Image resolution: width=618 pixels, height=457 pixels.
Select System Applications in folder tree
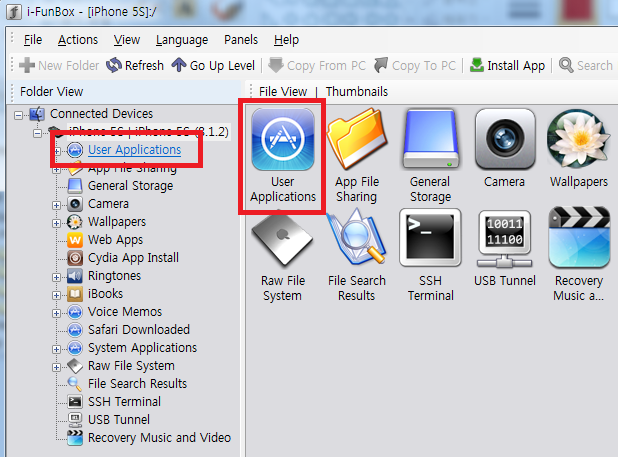142,347
